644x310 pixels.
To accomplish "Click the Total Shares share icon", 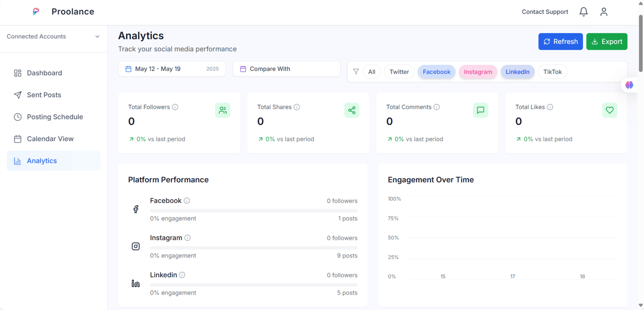I will 352,110.
